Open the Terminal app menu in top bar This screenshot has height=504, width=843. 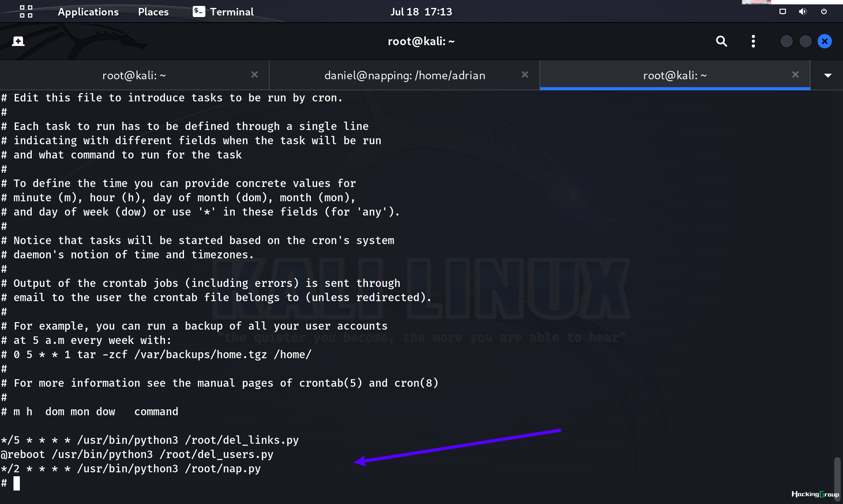(223, 12)
